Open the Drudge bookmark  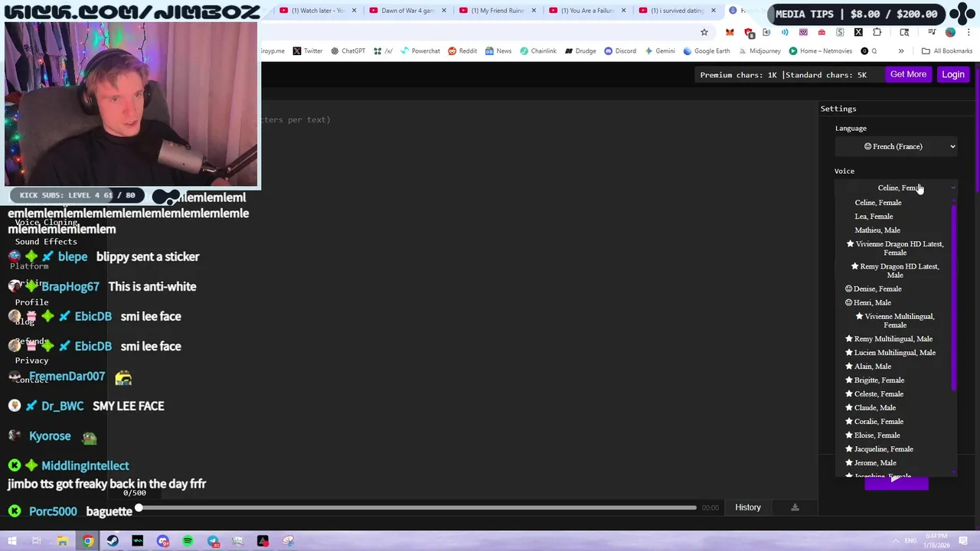point(580,51)
